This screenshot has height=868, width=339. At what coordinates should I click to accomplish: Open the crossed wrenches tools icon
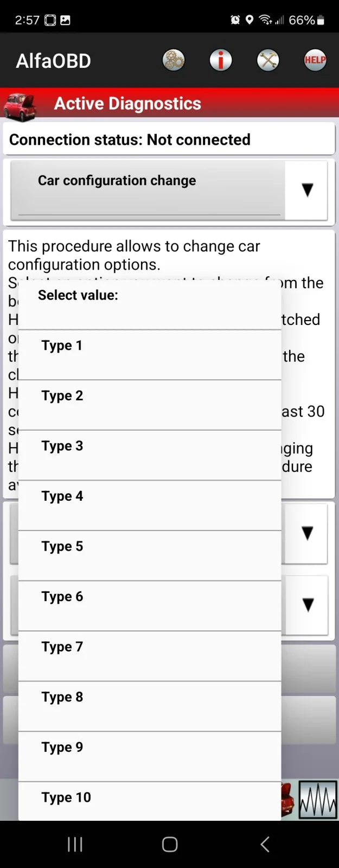click(x=267, y=60)
